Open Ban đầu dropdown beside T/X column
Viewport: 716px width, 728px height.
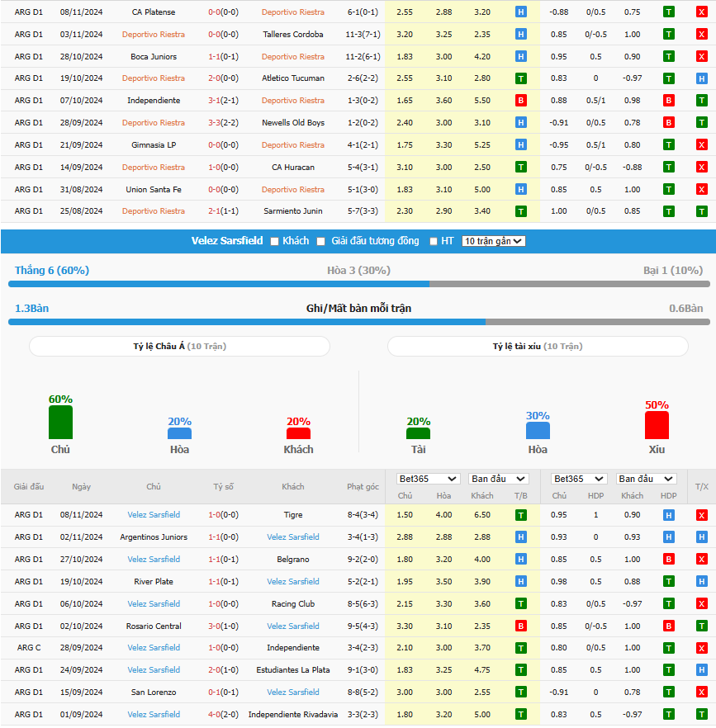pyautogui.click(x=646, y=479)
